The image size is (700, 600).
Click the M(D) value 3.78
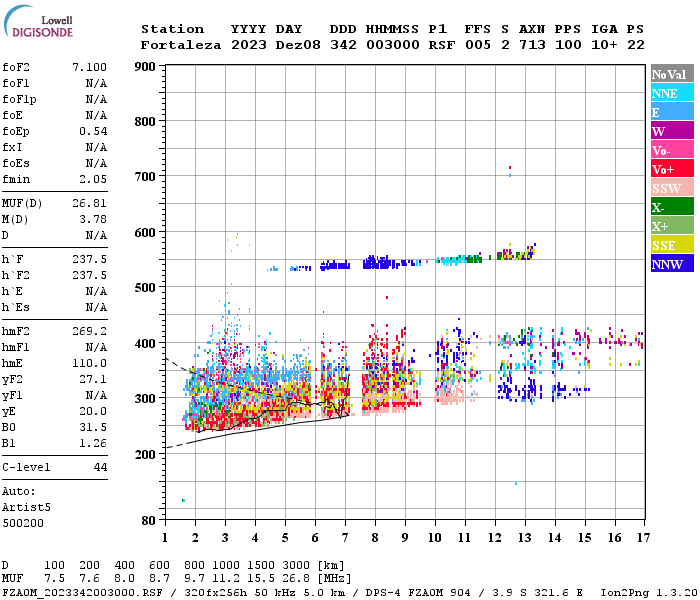(x=93, y=220)
